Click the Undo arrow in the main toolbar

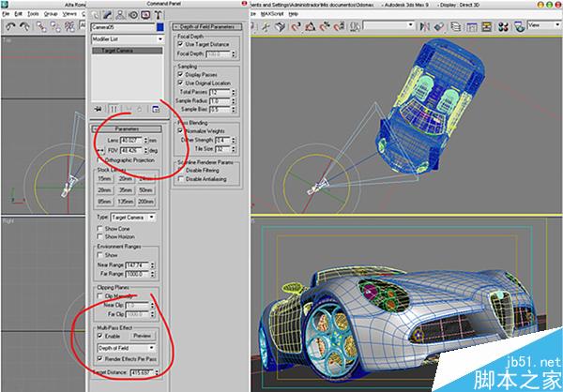10,26
